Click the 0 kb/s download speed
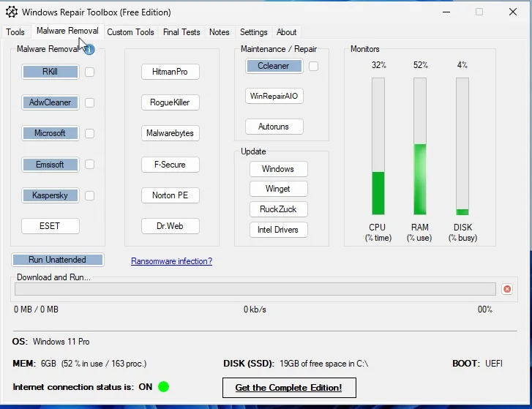 255,309
